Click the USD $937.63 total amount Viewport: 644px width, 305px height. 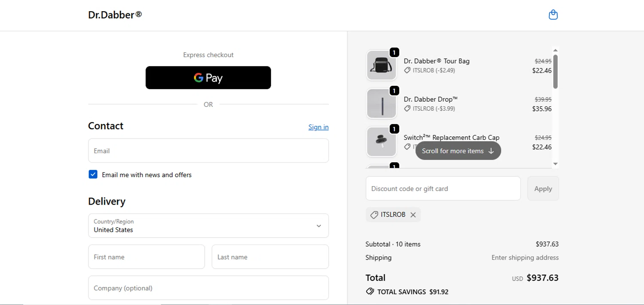[535, 278]
